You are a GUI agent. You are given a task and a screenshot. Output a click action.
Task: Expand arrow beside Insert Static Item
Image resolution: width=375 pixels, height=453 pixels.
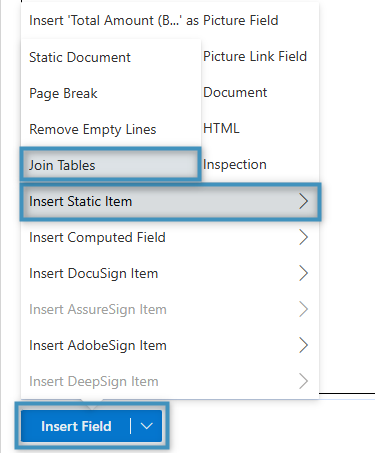click(x=303, y=201)
